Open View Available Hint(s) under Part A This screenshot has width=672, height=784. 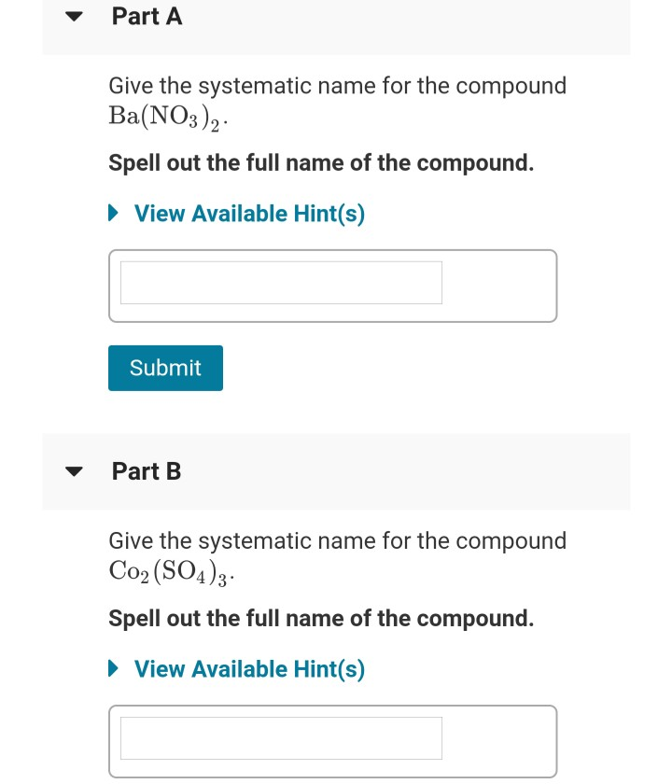pos(249,213)
